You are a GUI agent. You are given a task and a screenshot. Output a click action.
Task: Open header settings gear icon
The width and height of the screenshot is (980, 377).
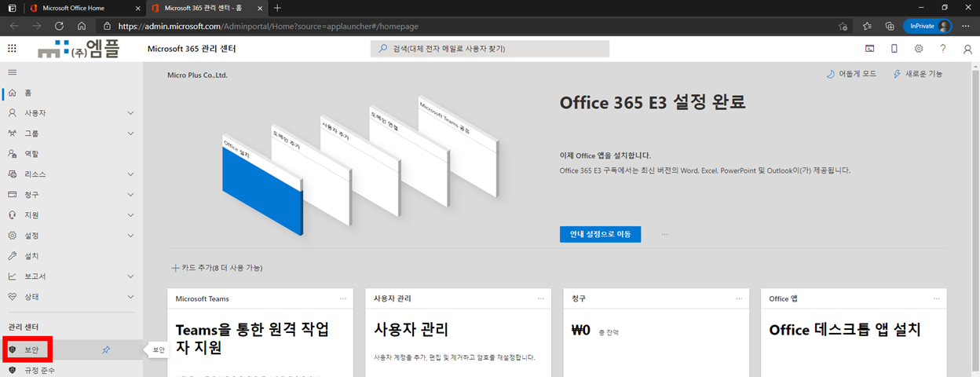(918, 49)
